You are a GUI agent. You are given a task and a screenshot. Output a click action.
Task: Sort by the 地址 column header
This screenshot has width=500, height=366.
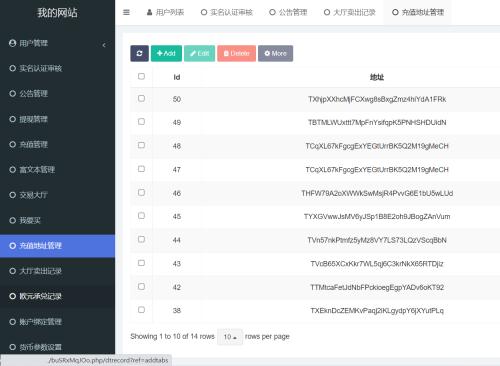pos(377,77)
